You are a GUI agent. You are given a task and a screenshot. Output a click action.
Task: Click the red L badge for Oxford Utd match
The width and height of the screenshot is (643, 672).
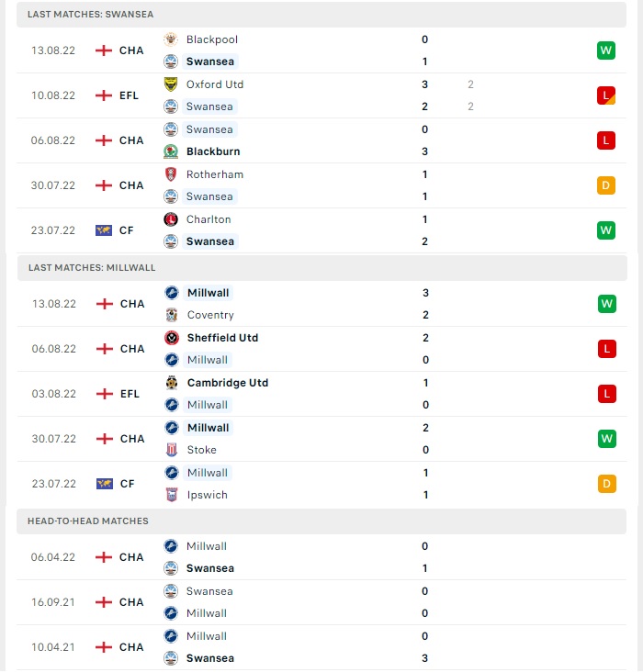(x=605, y=95)
